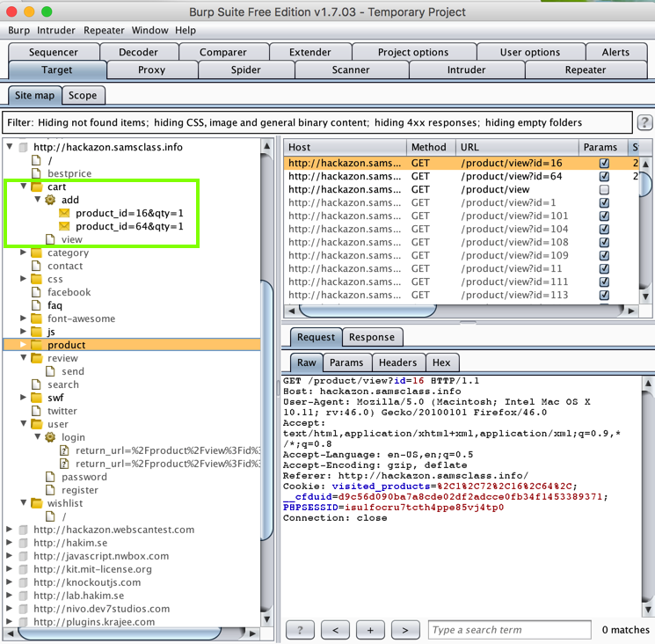655x644 pixels.
Task: Toggle Params checkbox for /product/view?id=64
Action: click(x=604, y=177)
